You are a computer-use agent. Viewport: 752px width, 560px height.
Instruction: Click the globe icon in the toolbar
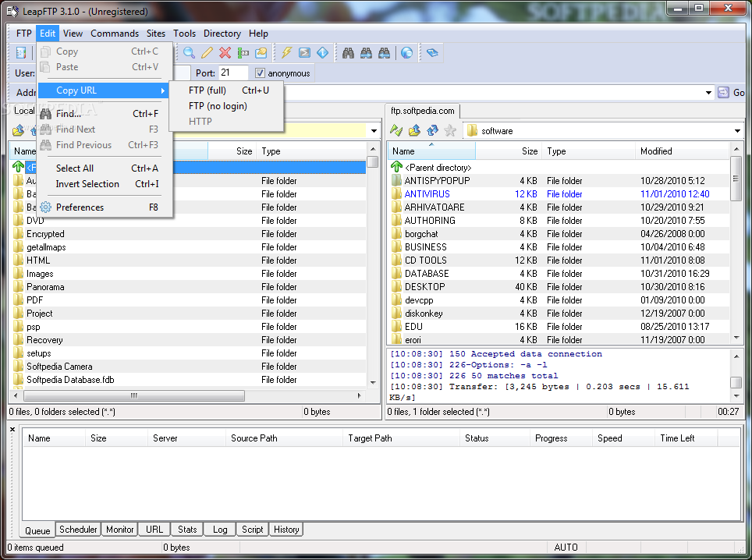point(406,53)
